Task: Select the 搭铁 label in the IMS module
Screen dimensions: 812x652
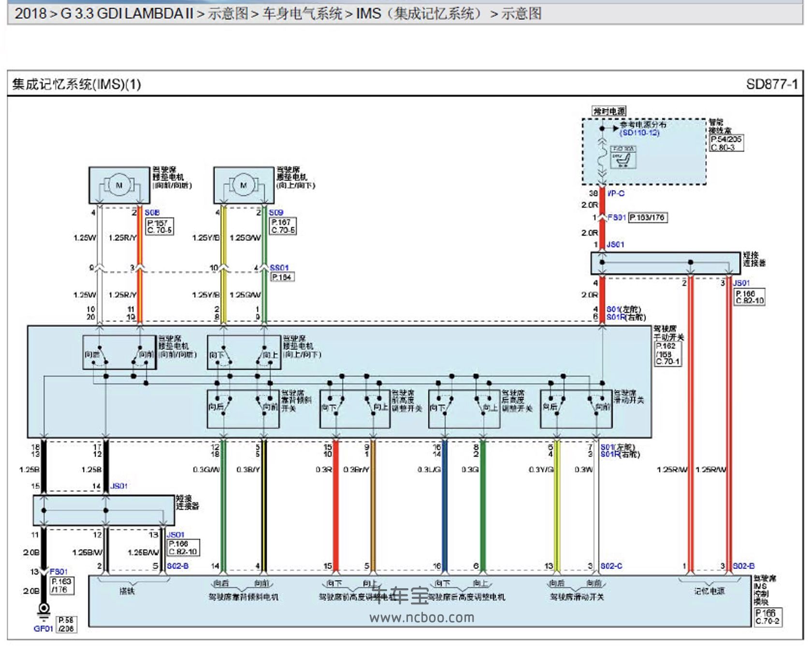Action: 127,591
